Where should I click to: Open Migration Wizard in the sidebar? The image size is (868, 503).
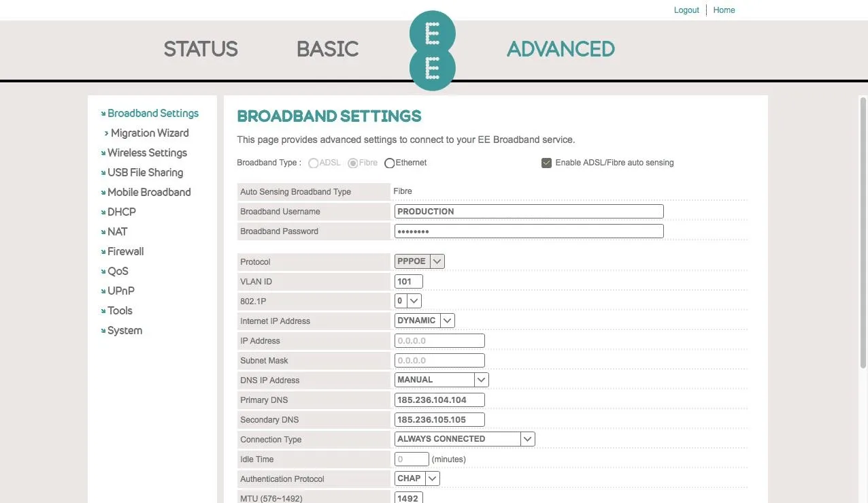coord(150,133)
